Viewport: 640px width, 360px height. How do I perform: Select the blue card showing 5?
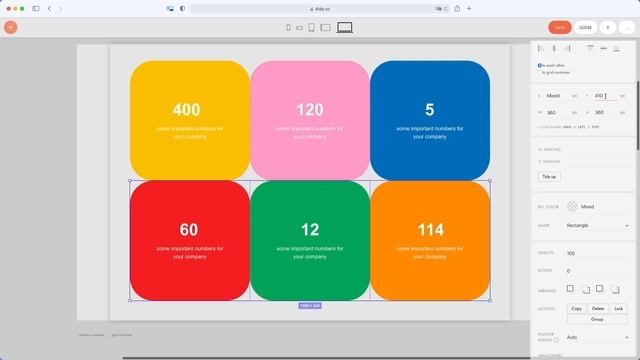(430, 120)
